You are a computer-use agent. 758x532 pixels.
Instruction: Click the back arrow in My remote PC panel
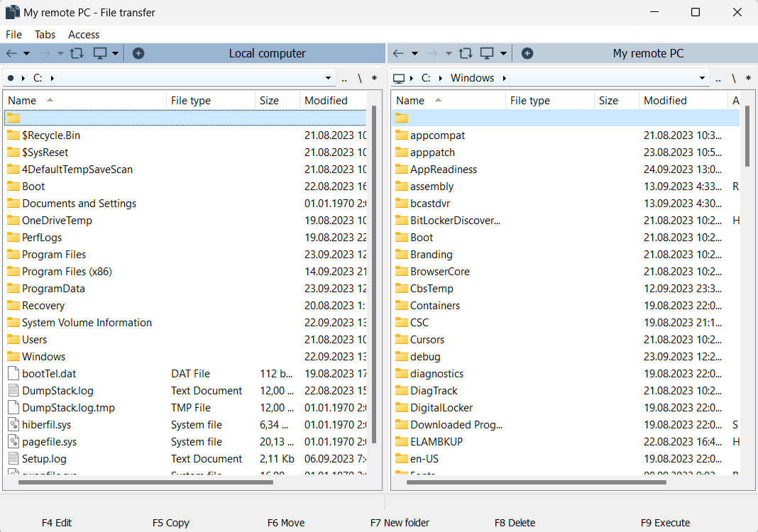398,53
